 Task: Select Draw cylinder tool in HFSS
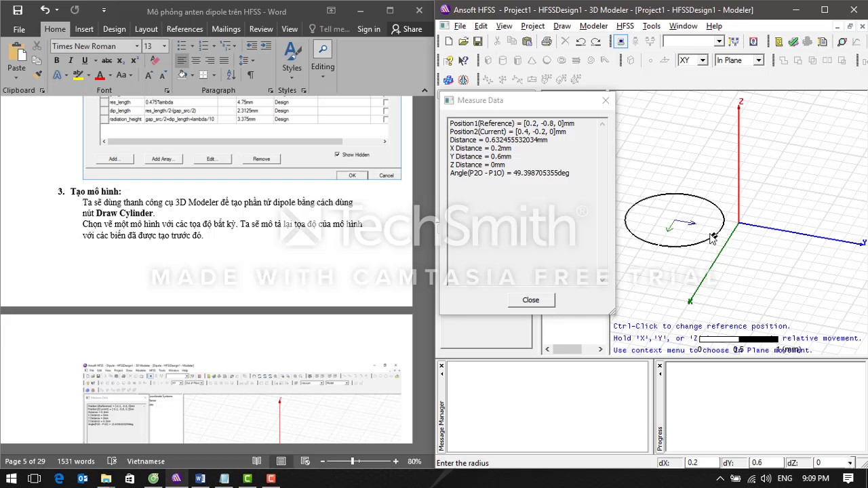click(502, 60)
